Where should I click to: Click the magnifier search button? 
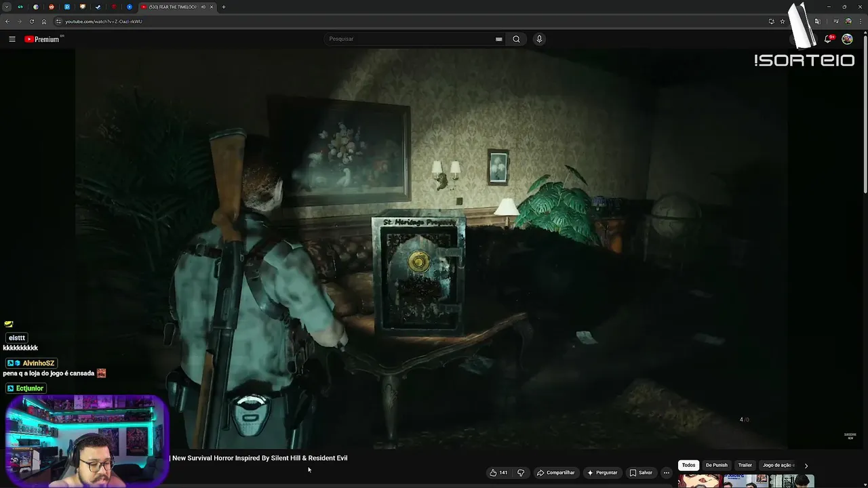(516, 39)
